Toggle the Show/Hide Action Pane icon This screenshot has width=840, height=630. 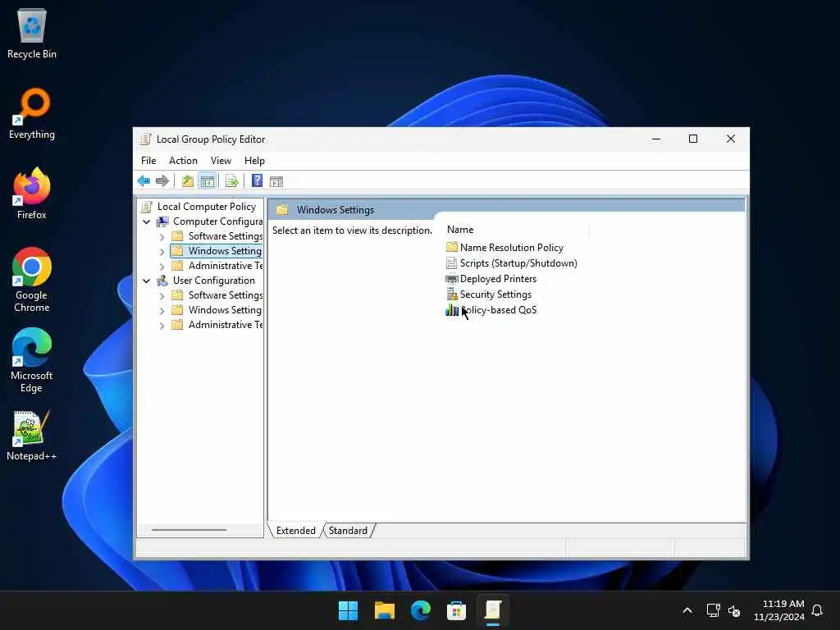276,181
